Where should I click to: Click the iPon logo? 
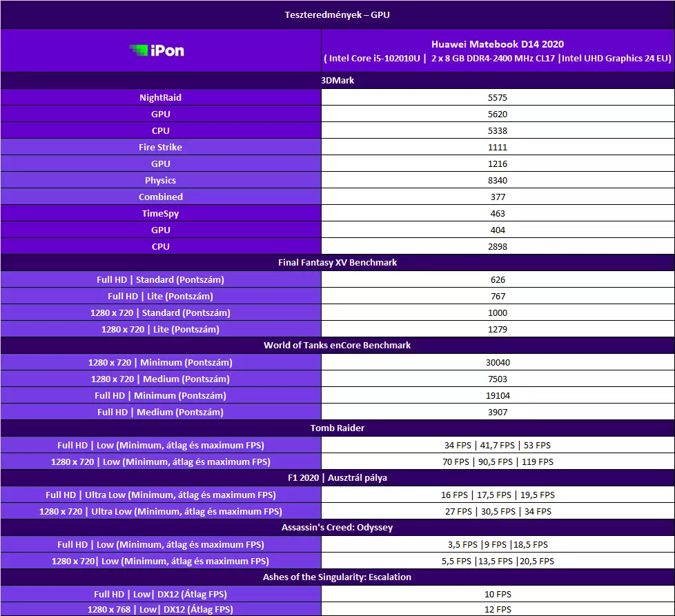point(157,51)
